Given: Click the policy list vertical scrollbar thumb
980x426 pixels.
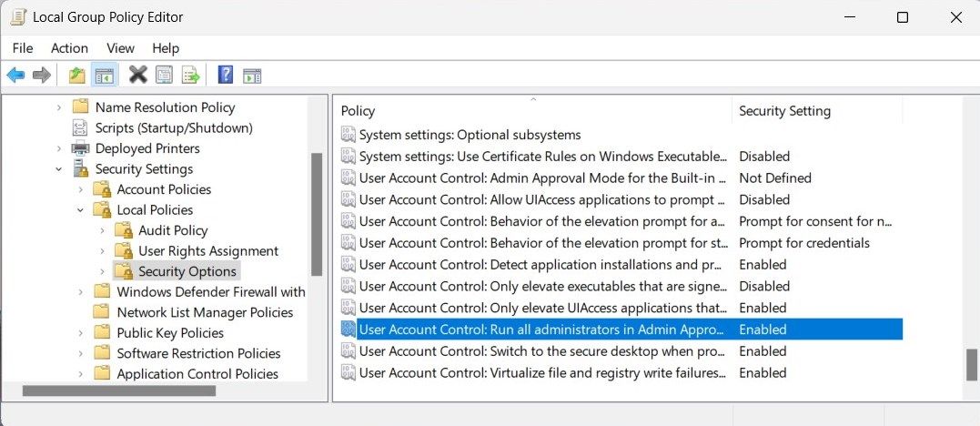Looking at the screenshot, I should pos(971,364).
